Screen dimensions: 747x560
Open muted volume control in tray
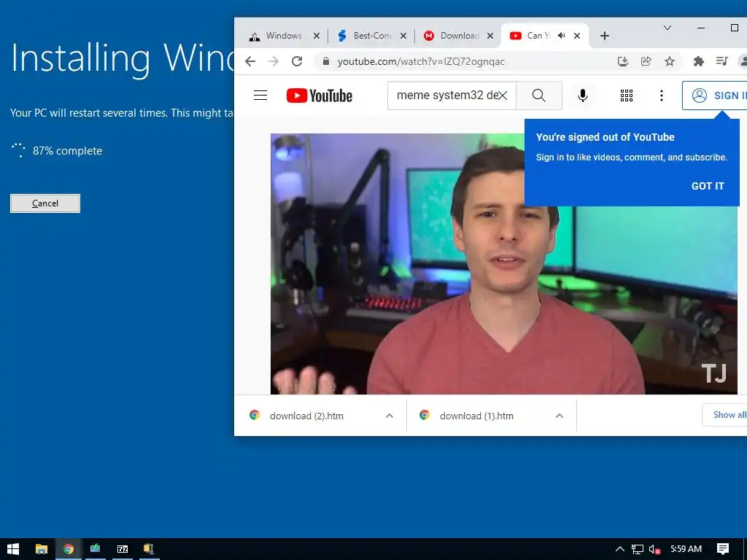655,549
